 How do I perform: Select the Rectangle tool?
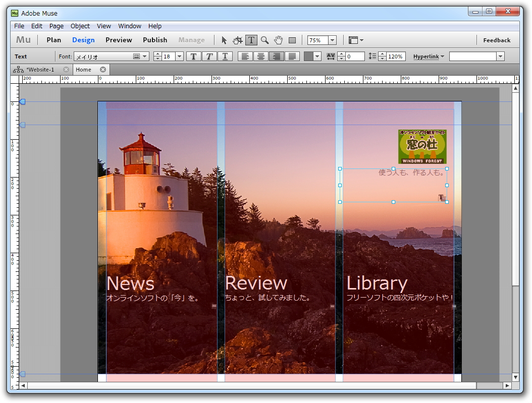coord(292,40)
